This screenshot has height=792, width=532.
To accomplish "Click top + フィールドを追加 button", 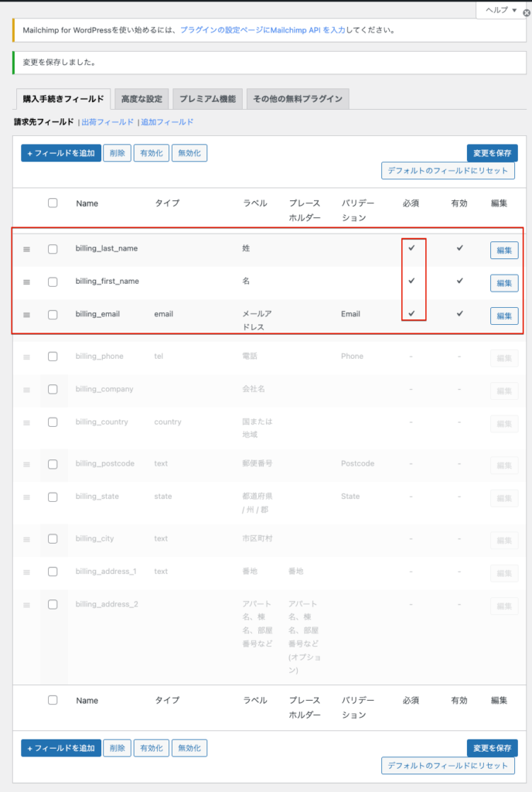I will [x=60, y=153].
